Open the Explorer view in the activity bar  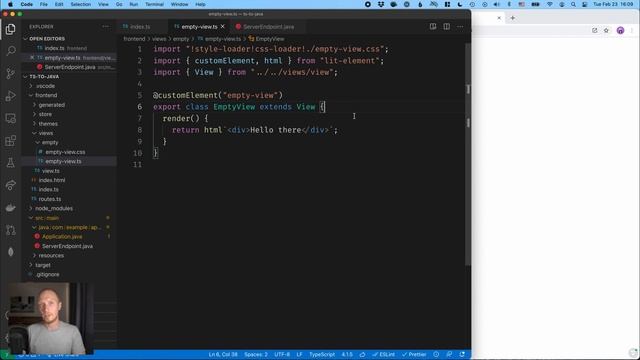(11, 29)
